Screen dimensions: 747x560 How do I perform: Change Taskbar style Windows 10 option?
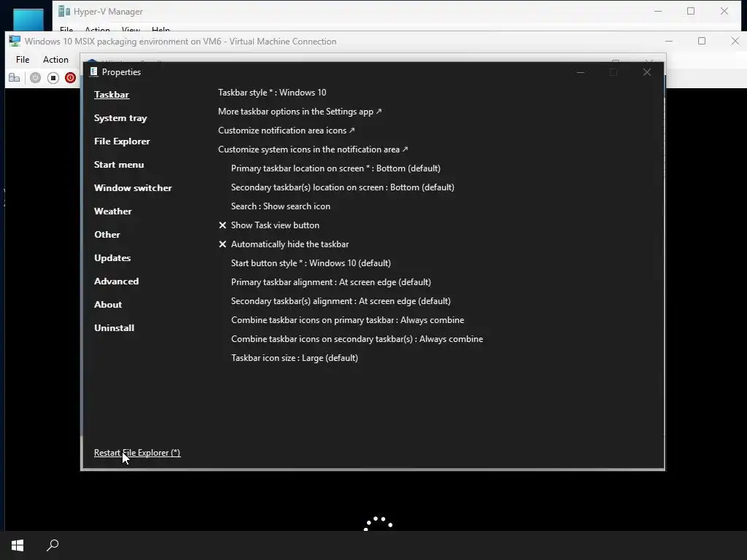[272, 93]
